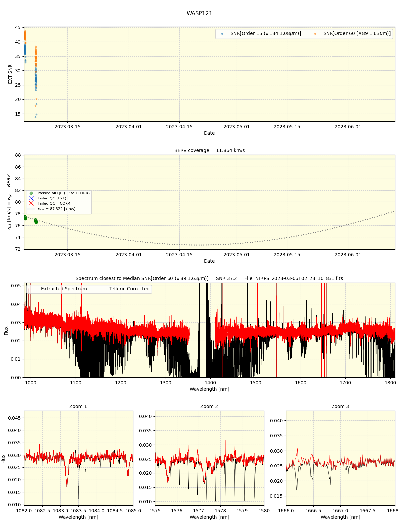Click the 45 tick on the EXT SNR axis
Viewport: 399px width, 532px height.
17,28
